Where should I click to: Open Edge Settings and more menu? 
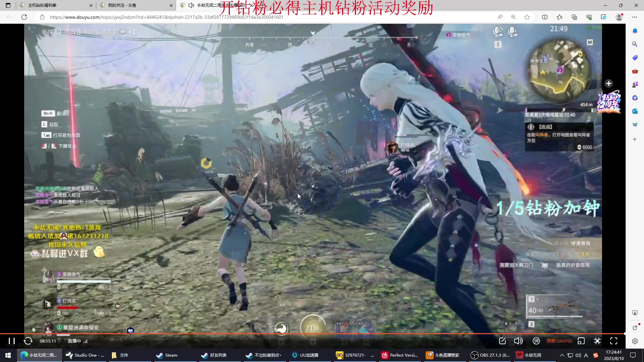point(635,17)
